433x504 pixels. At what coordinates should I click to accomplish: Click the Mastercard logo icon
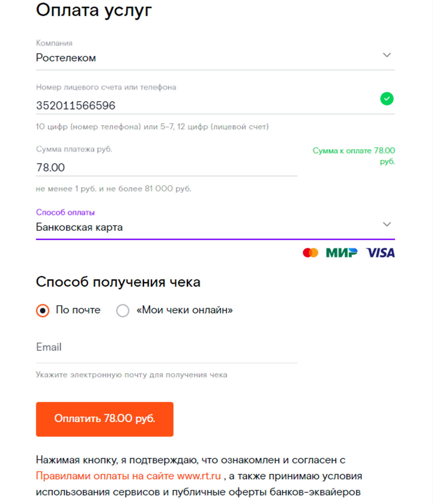pyautogui.click(x=310, y=253)
